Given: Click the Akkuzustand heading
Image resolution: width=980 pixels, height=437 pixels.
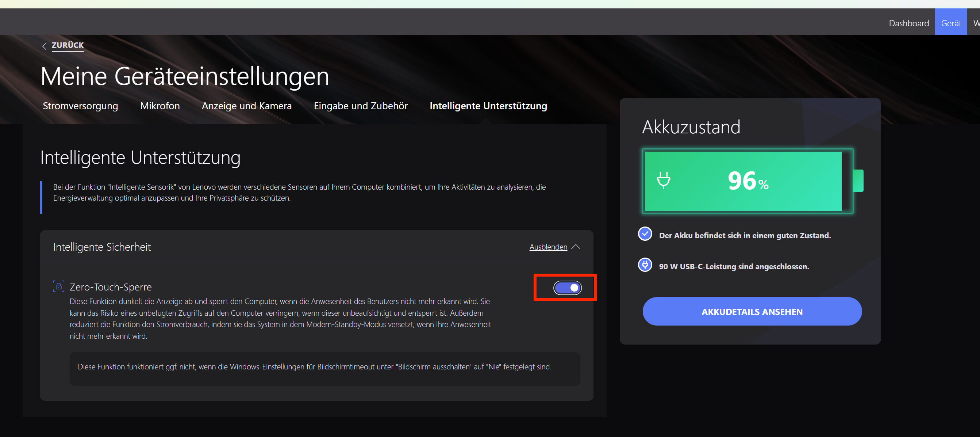Looking at the screenshot, I should tap(691, 127).
